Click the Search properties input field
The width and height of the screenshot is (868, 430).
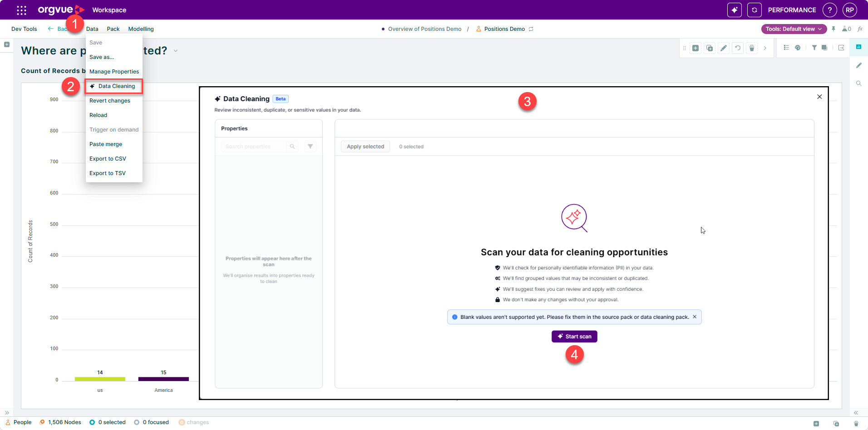pyautogui.click(x=253, y=147)
